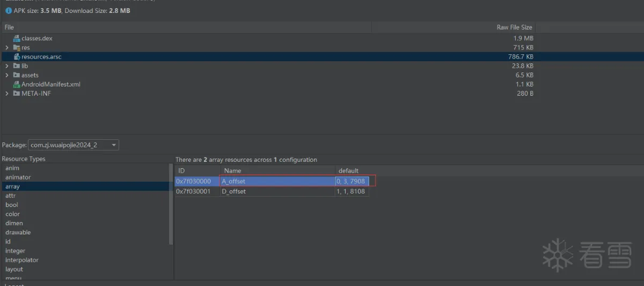Click the resources.arsc file icon

coord(17,57)
